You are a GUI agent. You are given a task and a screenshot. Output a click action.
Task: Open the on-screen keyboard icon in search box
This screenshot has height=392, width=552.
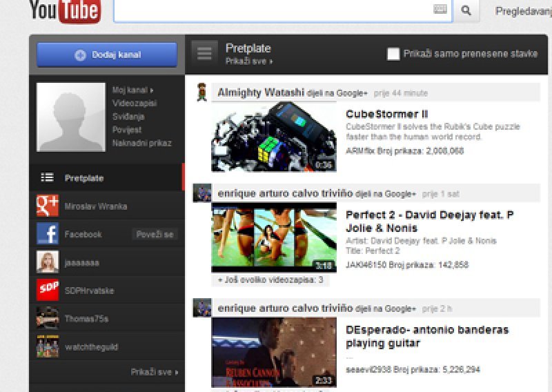click(440, 10)
